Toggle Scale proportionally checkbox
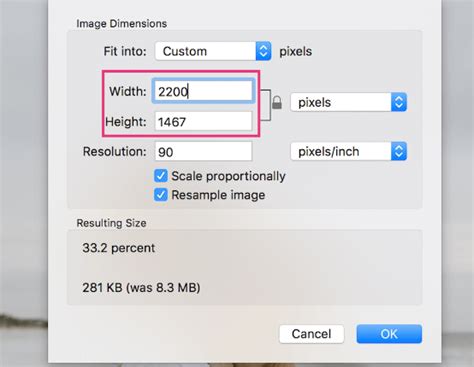 tap(161, 176)
